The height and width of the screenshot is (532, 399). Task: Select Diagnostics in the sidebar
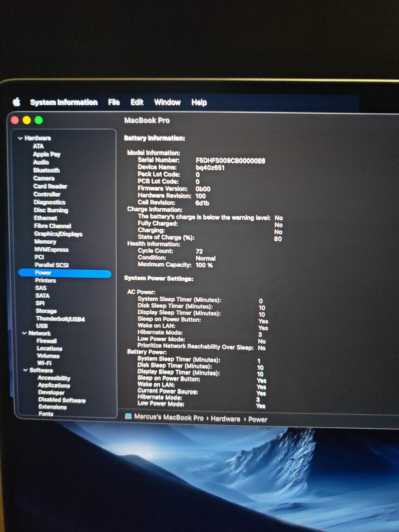[x=49, y=202]
